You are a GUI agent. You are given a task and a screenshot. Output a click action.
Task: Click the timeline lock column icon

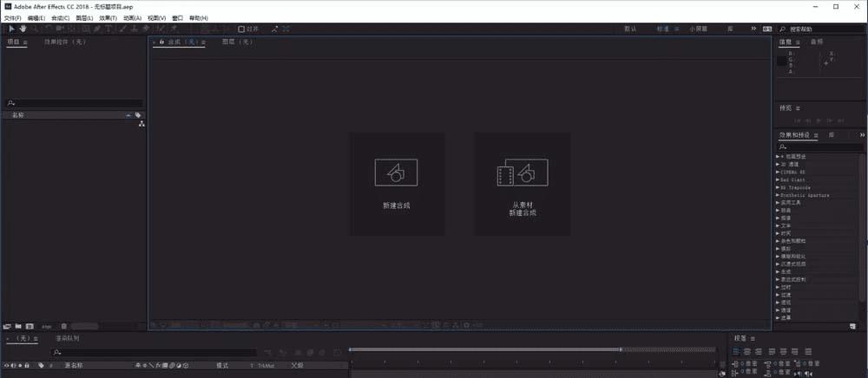(x=26, y=365)
